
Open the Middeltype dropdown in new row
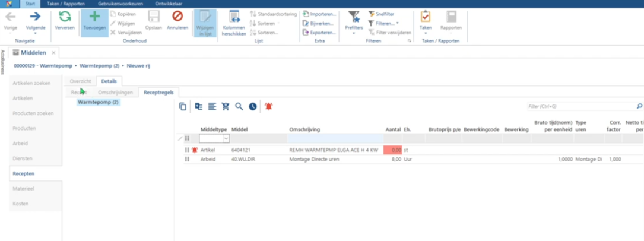click(226, 138)
